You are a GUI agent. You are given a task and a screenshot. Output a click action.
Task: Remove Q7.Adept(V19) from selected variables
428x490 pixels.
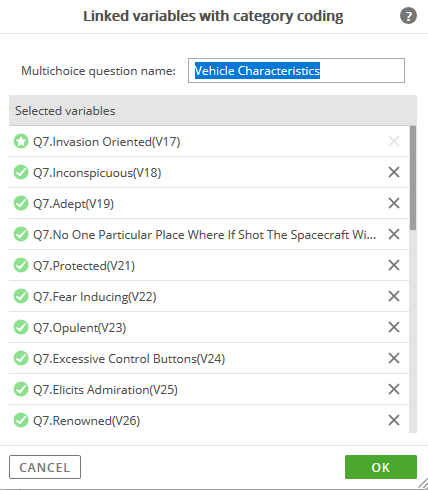pos(394,203)
